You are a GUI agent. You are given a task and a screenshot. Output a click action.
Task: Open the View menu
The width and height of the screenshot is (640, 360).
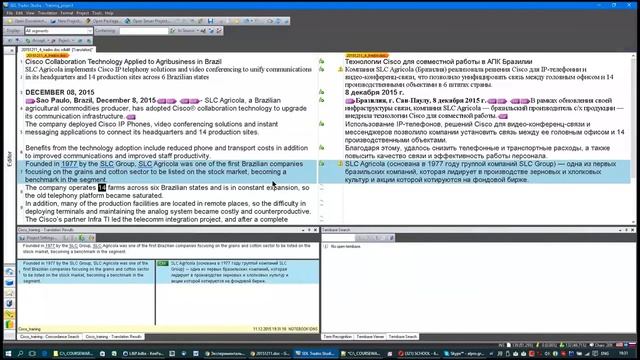pos(30,13)
